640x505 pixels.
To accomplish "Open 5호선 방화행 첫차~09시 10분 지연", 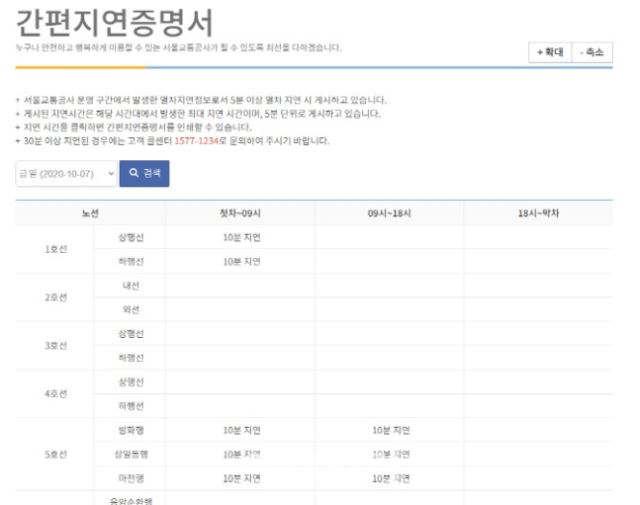I will [242, 430].
